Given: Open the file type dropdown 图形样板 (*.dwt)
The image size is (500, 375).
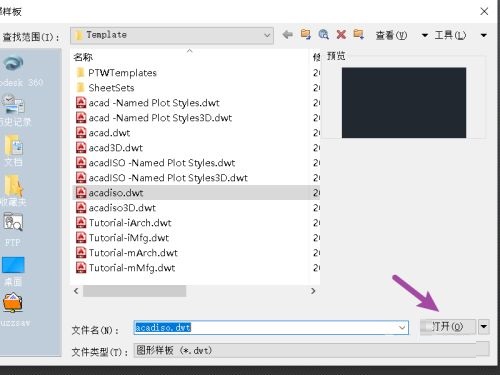Looking at the screenshot, I should [311, 350].
